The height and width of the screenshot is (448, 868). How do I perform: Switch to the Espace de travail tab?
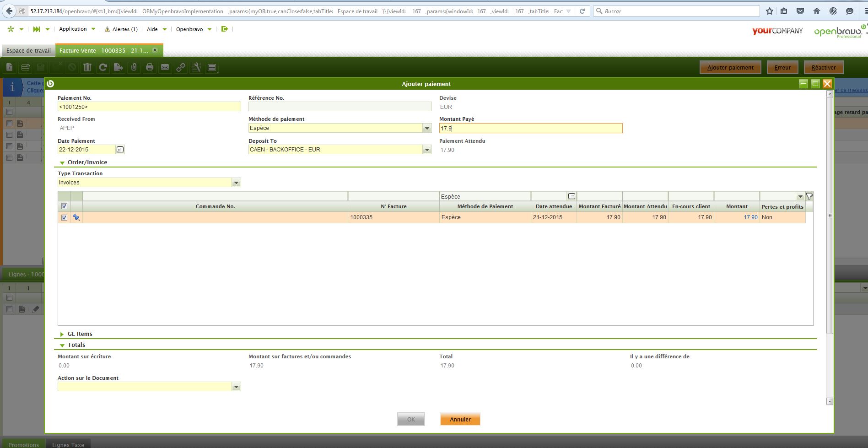click(x=28, y=50)
